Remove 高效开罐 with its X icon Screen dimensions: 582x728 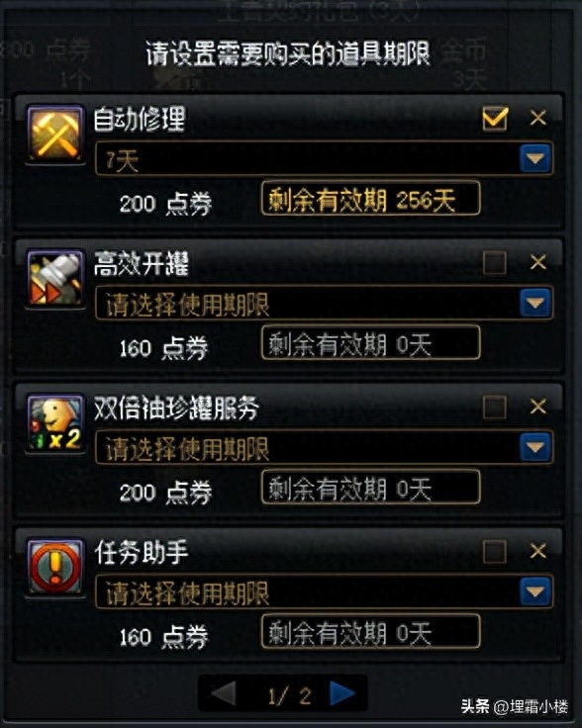pos(537,262)
